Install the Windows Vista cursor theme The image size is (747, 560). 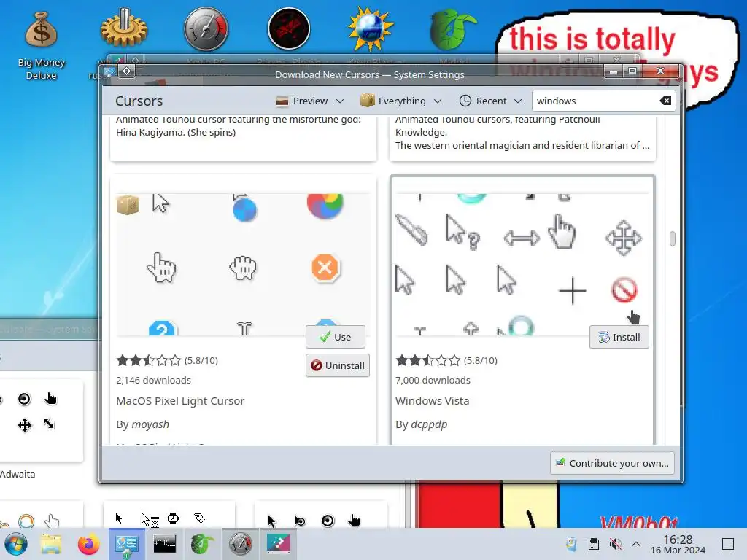pos(619,337)
